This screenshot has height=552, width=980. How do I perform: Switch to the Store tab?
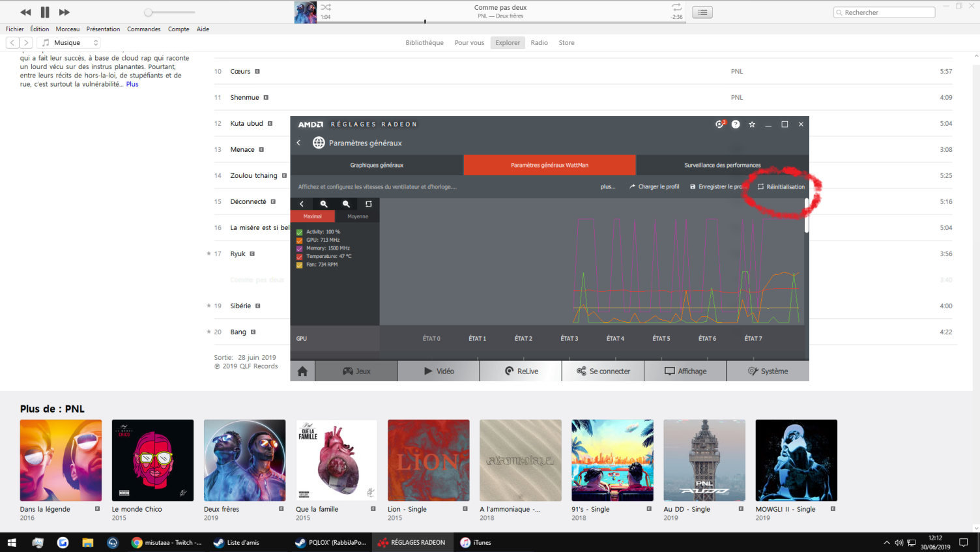[566, 43]
